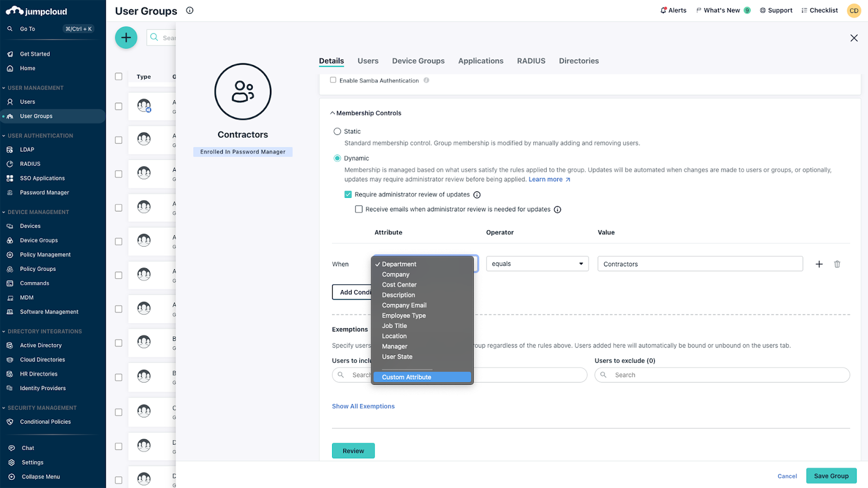Viewport: 868px width, 488px height.
Task: Select the Static membership radio button
Action: coord(337,132)
